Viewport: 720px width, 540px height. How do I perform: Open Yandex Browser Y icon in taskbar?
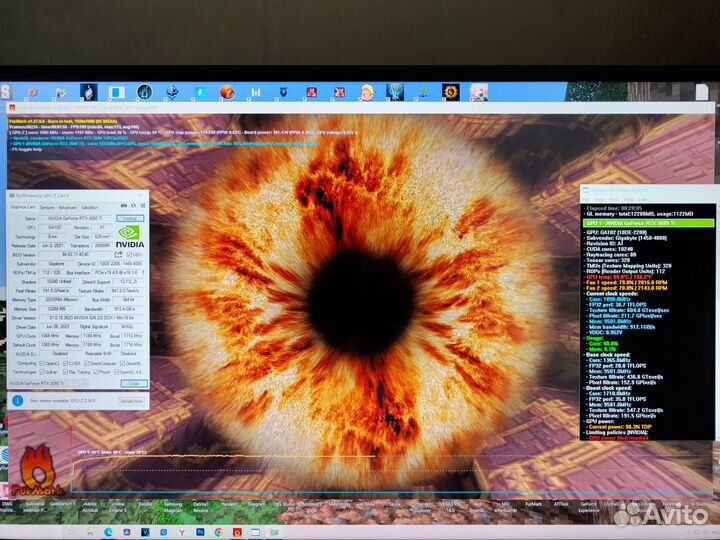tap(182, 532)
